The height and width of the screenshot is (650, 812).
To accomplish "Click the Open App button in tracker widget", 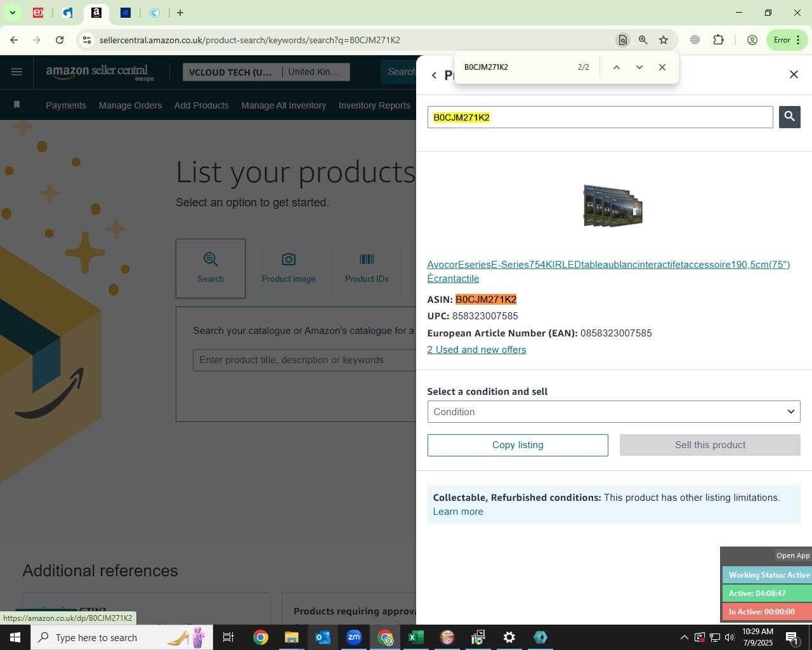I will coord(793,555).
